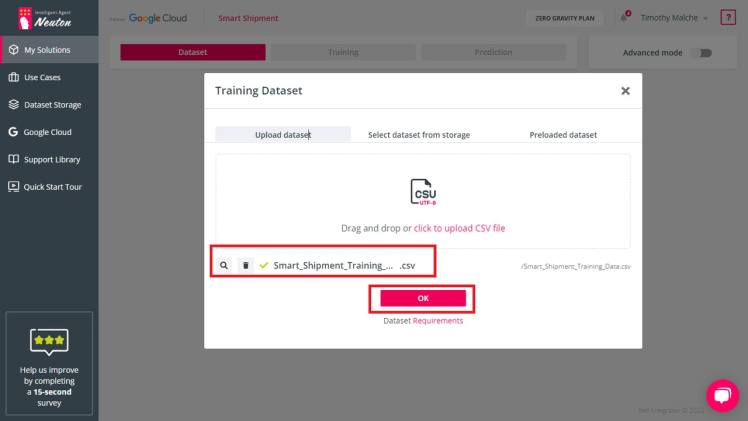Toggle the Advanced mode switch
Viewport: 748px width, 421px height.
(x=702, y=53)
